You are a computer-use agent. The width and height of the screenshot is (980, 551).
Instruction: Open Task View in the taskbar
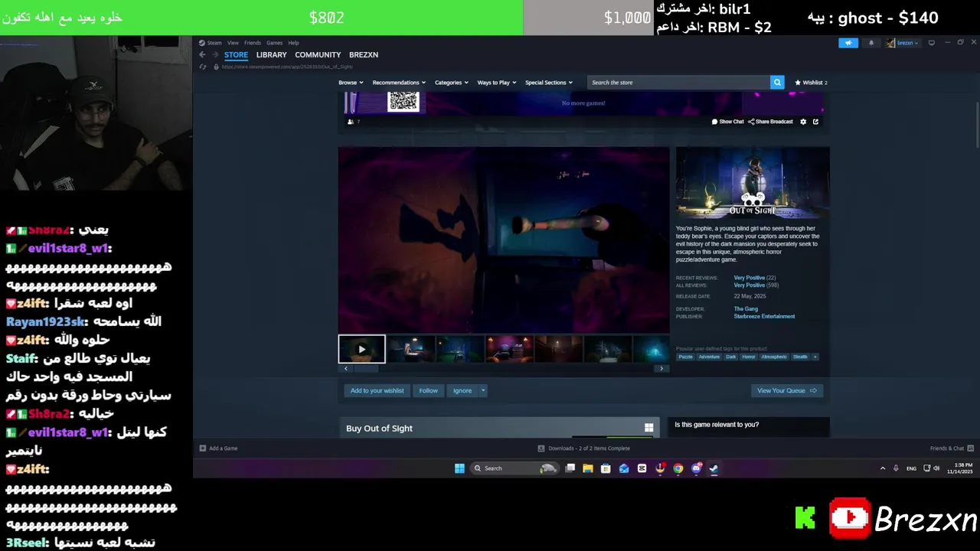570,468
